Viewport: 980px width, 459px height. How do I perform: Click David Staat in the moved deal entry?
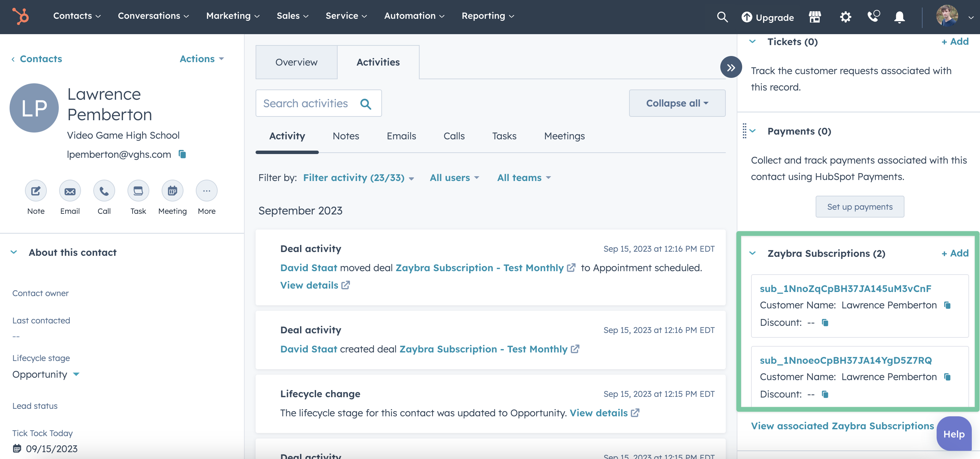click(309, 268)
